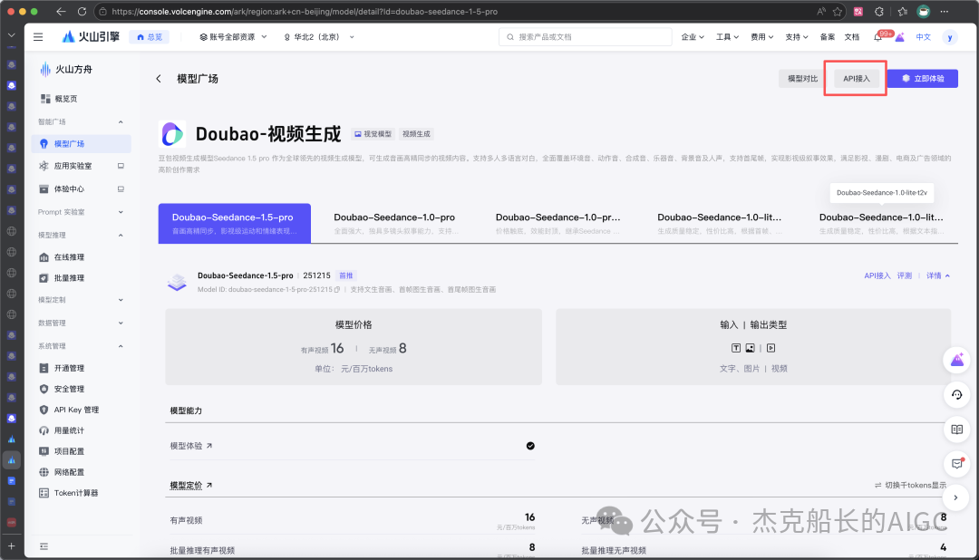The height and width of the screenshot is (560, 979).
Task: Click top-right API接入 button
Action: (856, 79)
